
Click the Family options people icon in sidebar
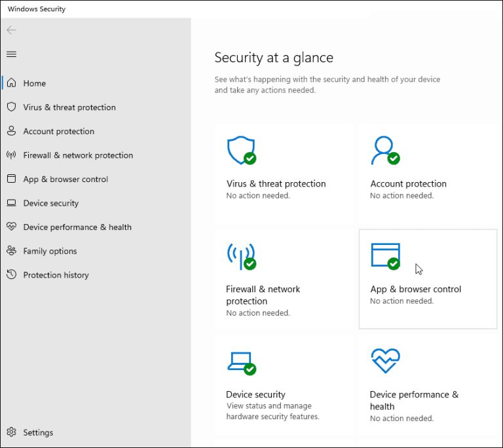[x=11, y=251]
